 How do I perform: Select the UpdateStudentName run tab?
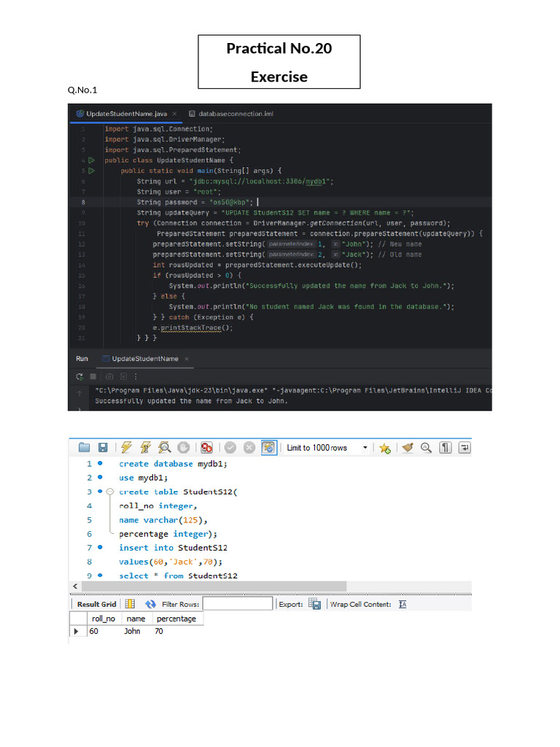pos(144,359)
